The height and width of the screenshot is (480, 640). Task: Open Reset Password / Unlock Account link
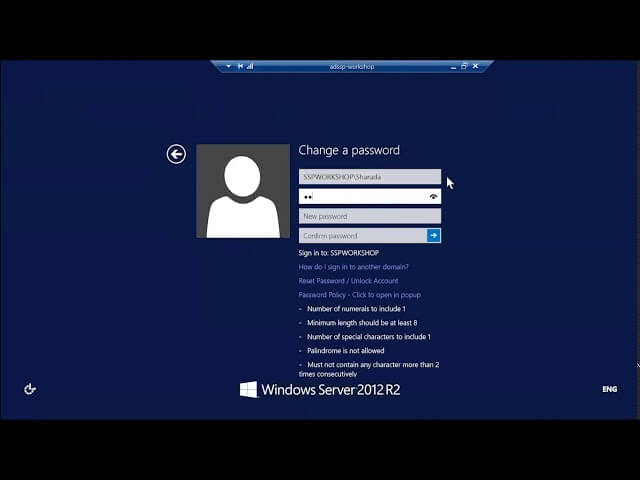[349, 281]
